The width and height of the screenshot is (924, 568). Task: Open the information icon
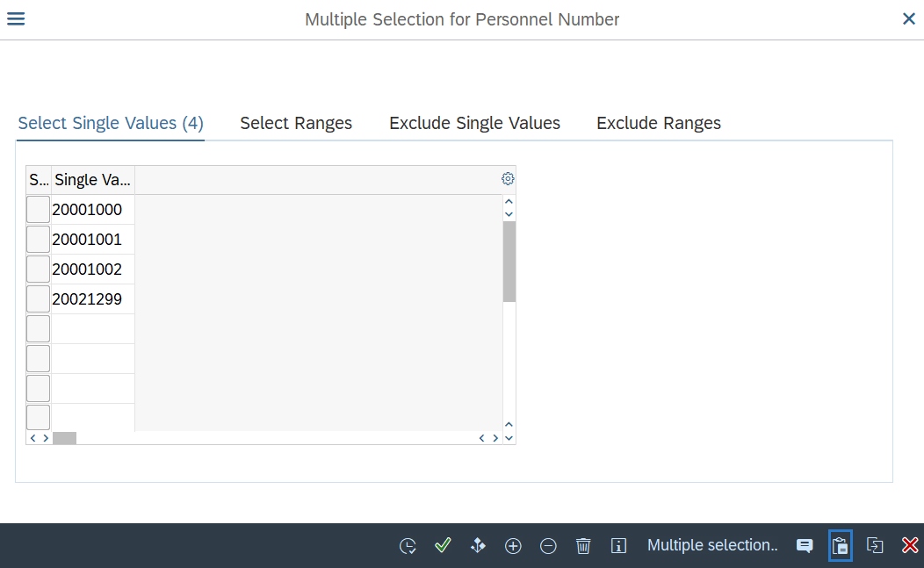pos(618,545)
